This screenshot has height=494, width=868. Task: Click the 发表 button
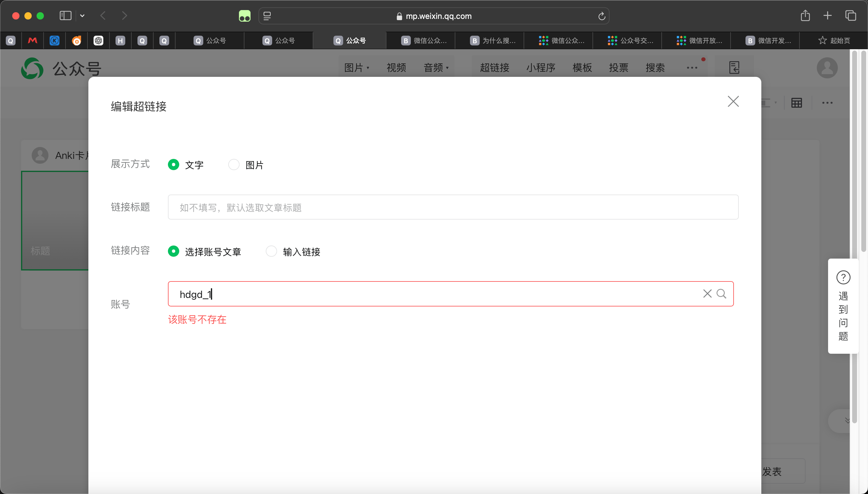click(x=772, y=471)
